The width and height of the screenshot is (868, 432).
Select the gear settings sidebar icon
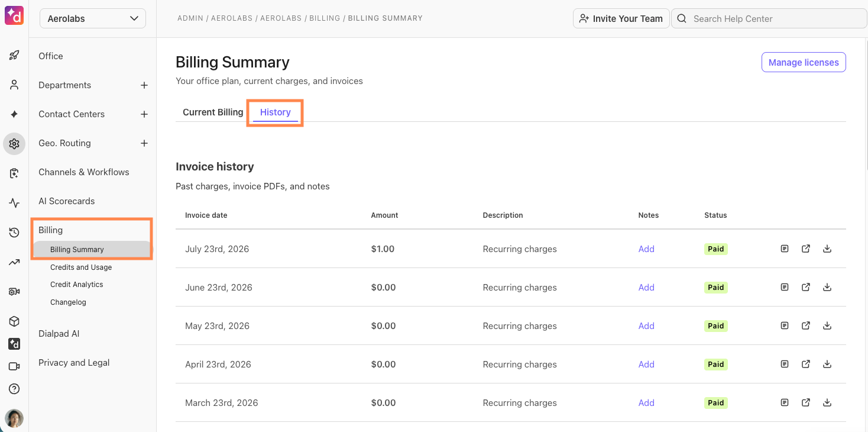point(14,144)
